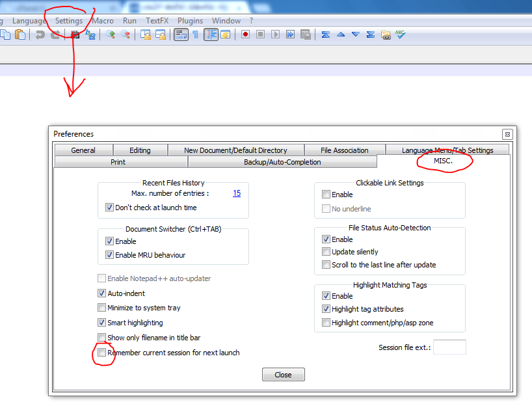The image size is (532, 419).
Task: Check Show only filename in title bar
Action: click(x=101, y=338)
